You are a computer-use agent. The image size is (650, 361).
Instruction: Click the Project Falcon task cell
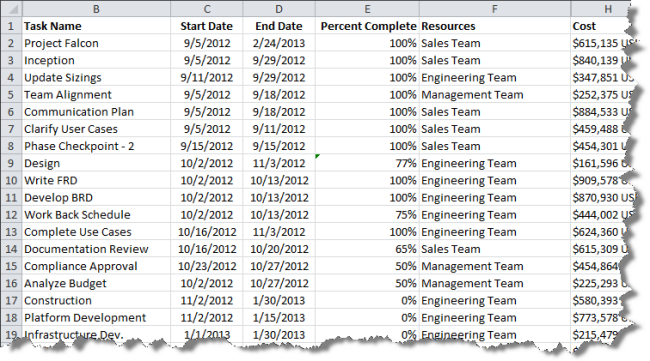pyautogui.click(x=96, y=43)
